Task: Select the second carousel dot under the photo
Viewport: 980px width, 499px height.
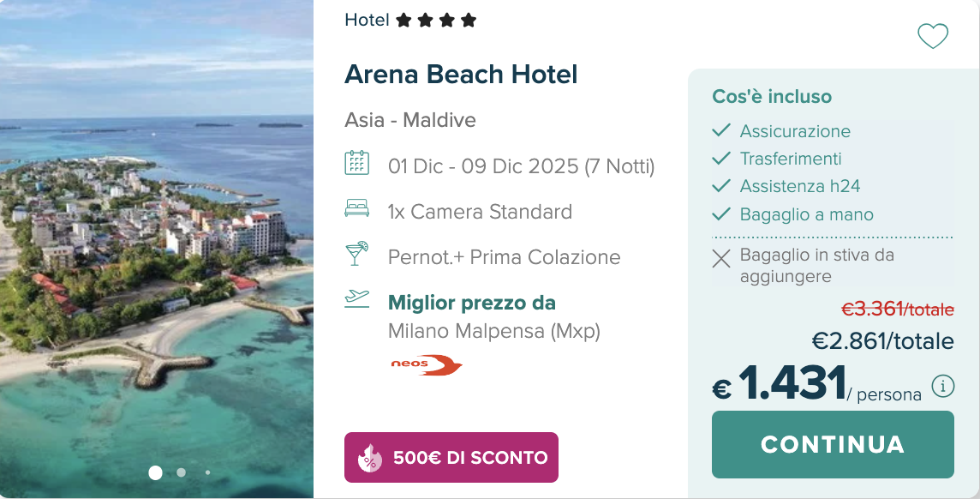Action: (x=181, y=471)
